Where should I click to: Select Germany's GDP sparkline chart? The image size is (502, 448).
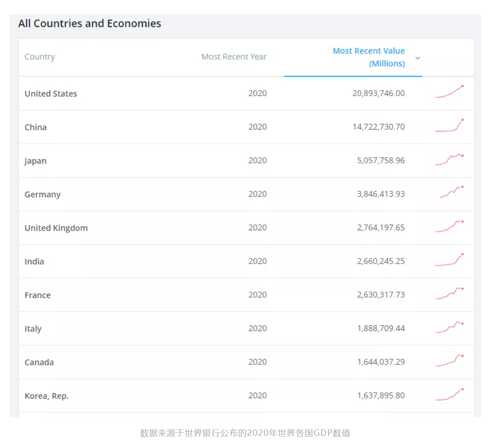click(451, 192)
